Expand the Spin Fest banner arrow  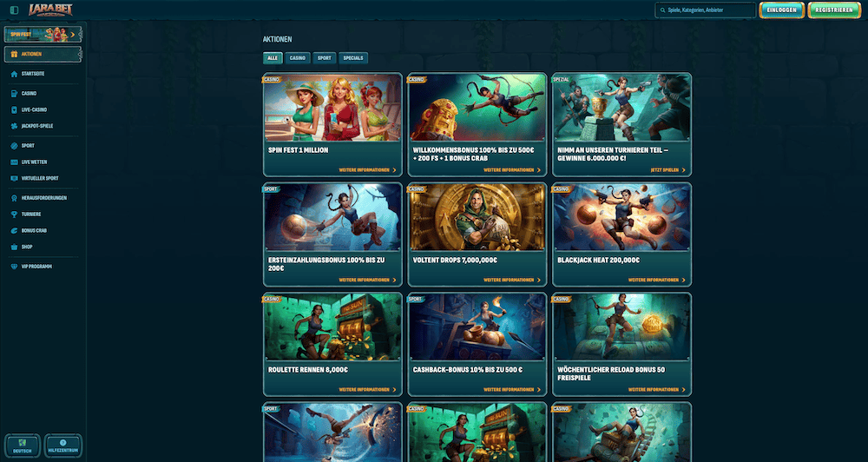(x=82, y=35)
